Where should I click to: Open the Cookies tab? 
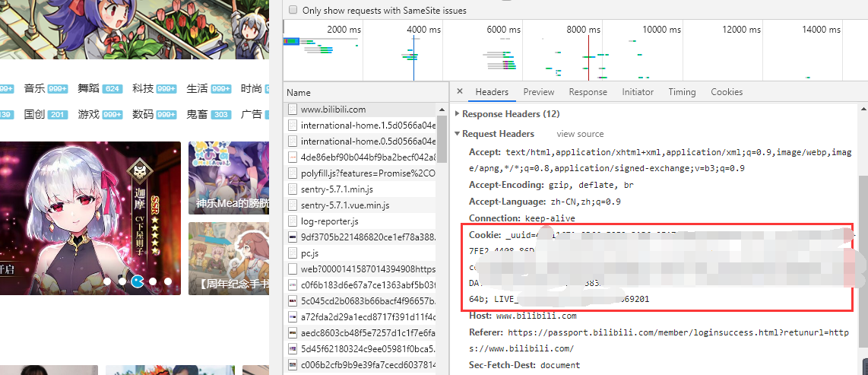point(727,92)
